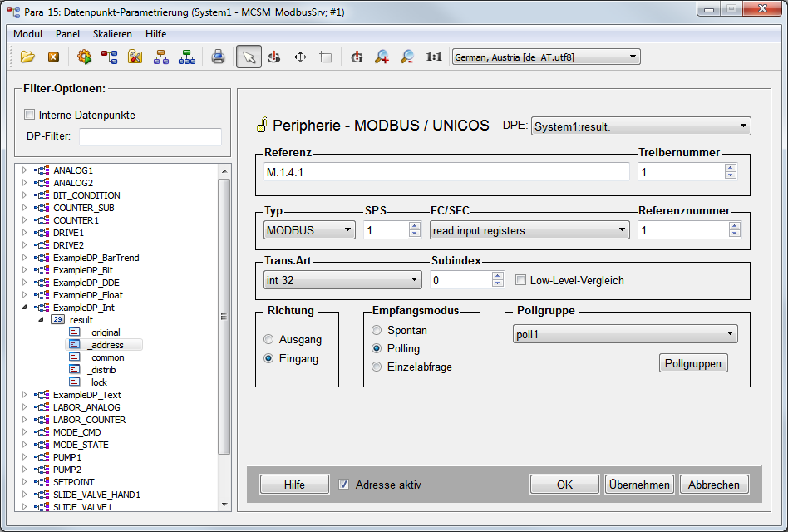The height and width of the screenshot is (532, 788).
Task: Choose the Polling receive mode
Action: coord(377,348)
